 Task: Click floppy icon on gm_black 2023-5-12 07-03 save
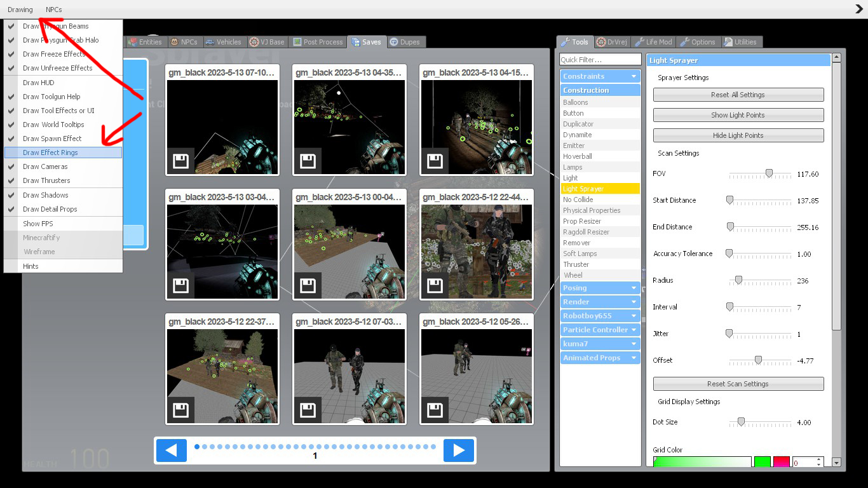[x=308, y=409]
